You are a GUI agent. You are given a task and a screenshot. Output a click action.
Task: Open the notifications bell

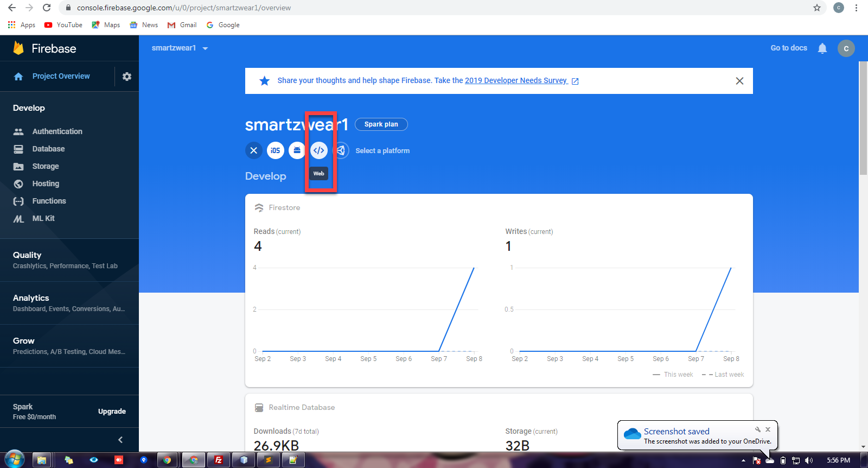[x=822, y=48]
